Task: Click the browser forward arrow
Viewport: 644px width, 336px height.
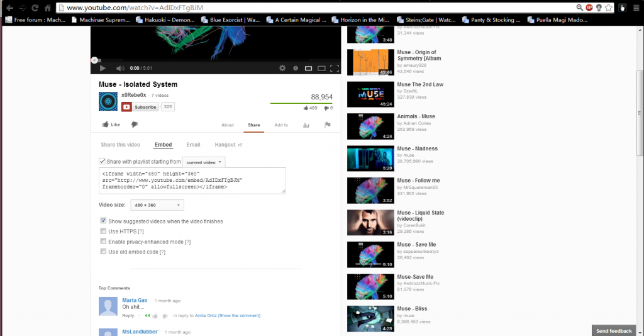Action: 22,8
